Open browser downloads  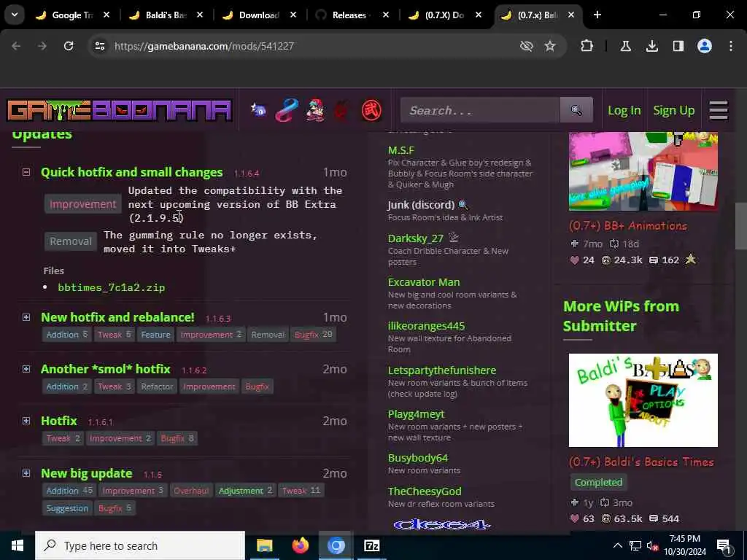(652, 46)
